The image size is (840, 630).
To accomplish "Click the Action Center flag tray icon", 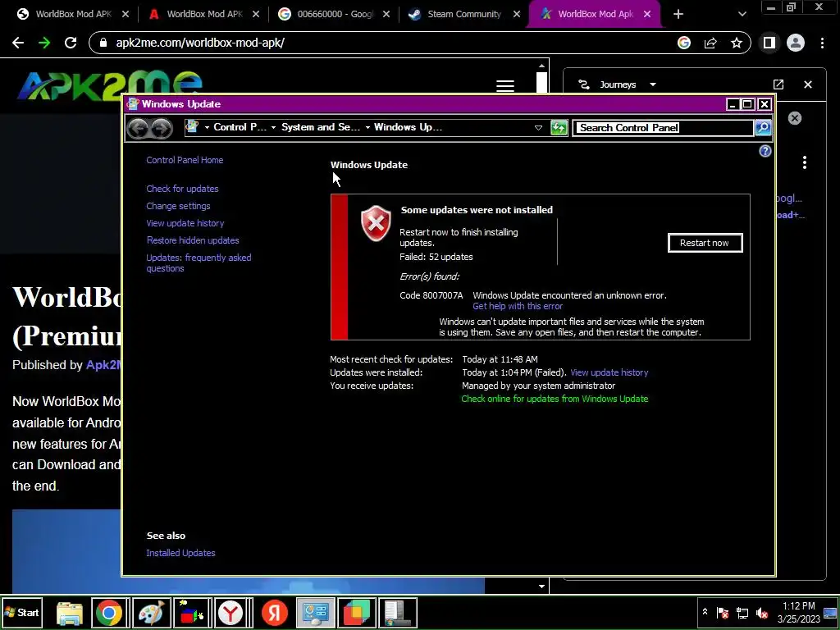I will pos(722,613).
